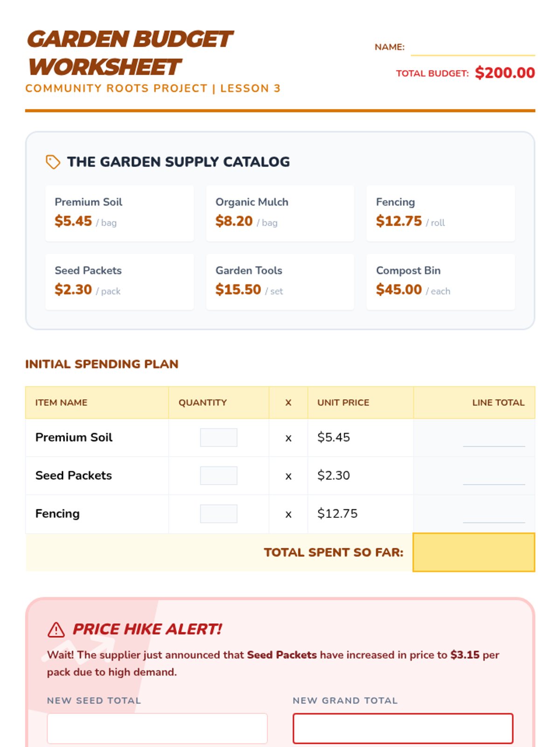Click the Quantity column header
The image size is (560, 747).
pos(203,402)
